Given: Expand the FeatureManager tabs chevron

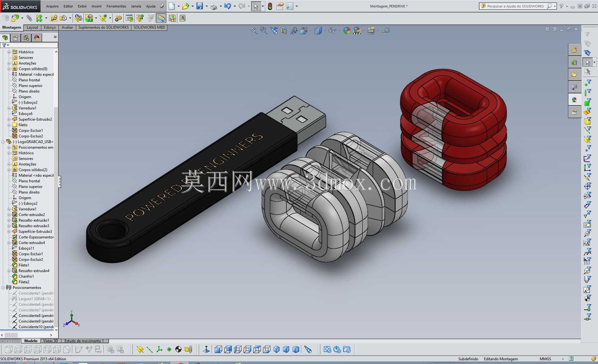Looking at the screenshot, I should click(55, 37).
